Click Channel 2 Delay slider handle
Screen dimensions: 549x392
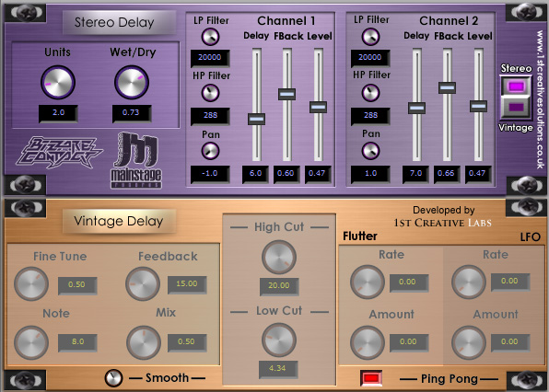[x=416, y=108]
